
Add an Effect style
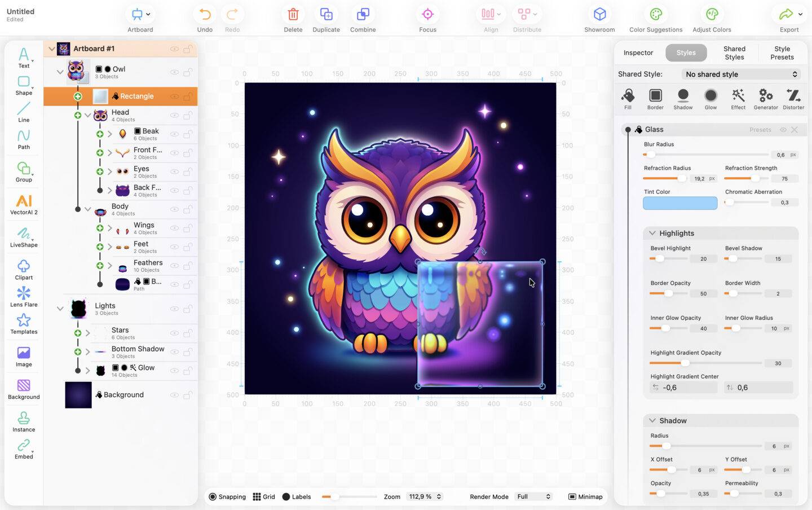[x=738, y=98]
